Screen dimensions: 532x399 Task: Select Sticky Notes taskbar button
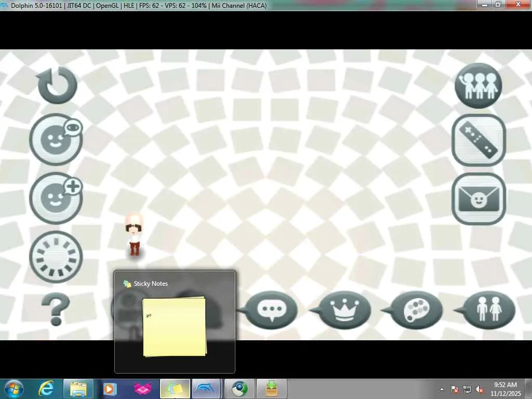click(175, 389)
